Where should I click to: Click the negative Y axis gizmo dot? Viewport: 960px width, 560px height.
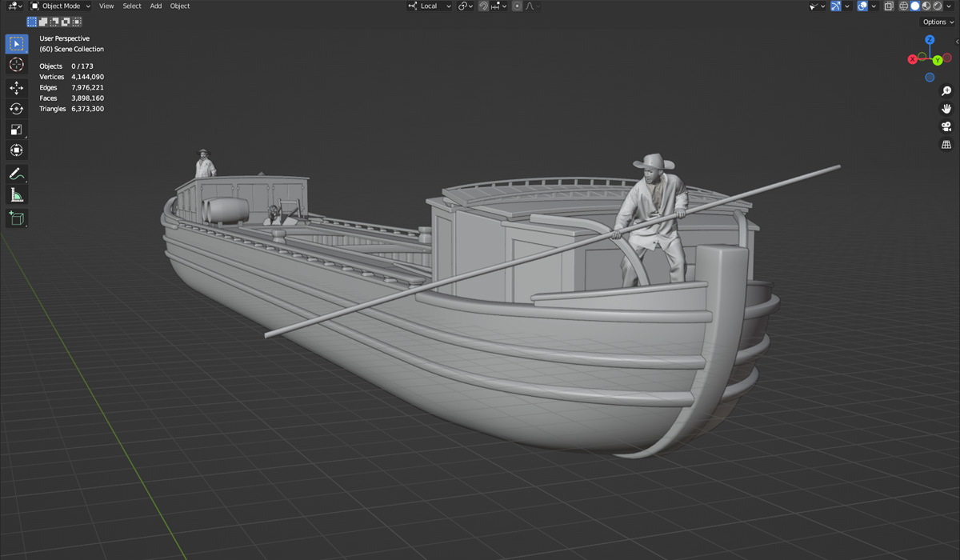[922, 57]
